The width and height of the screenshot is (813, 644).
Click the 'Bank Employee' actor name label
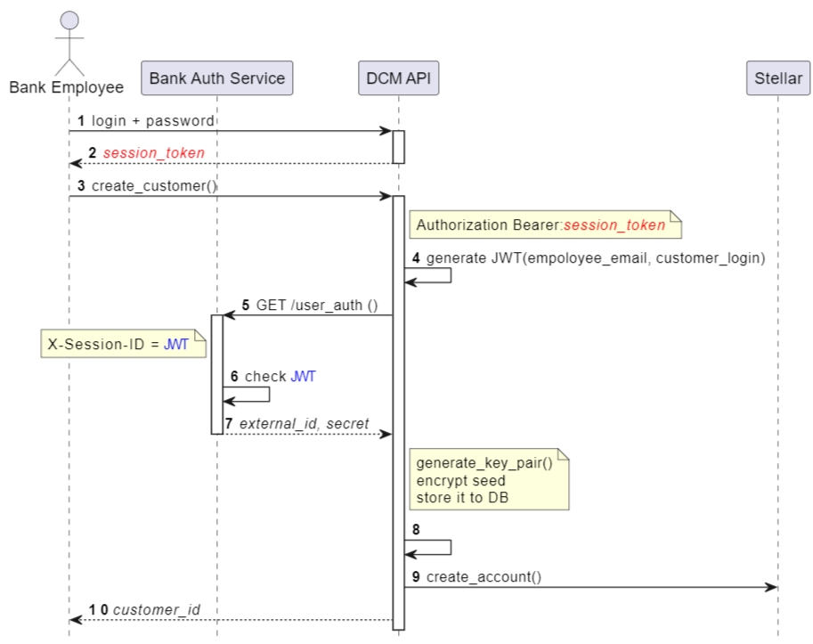[x=67, y=87]
